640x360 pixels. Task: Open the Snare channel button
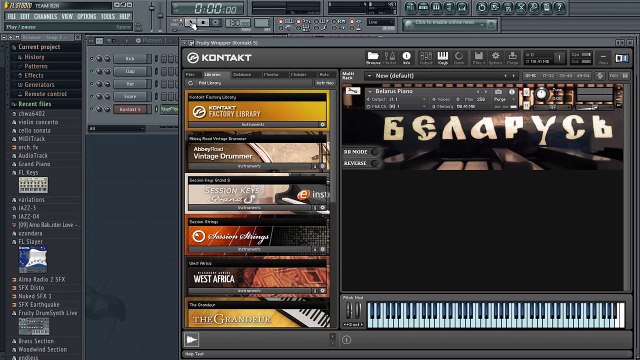[130, 97]
